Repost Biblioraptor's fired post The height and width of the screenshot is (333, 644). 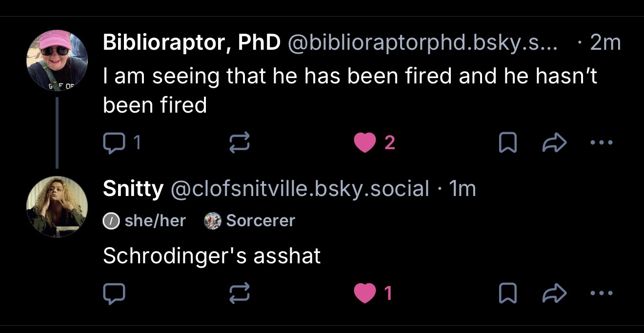pos(240,142)
